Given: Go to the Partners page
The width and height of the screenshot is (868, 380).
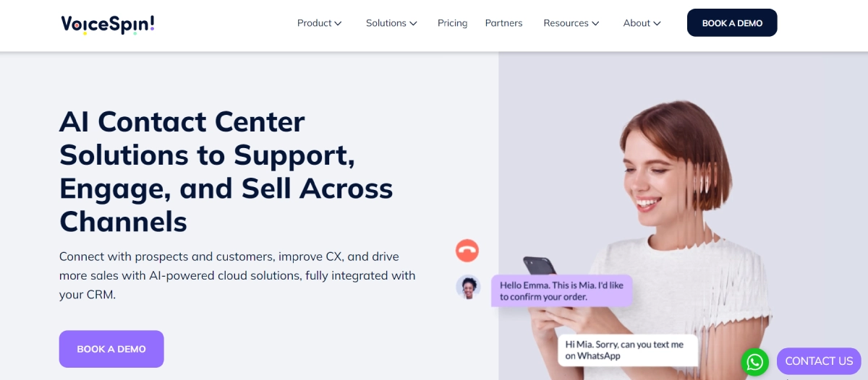Looking at the screenshot, I should 503,23.
